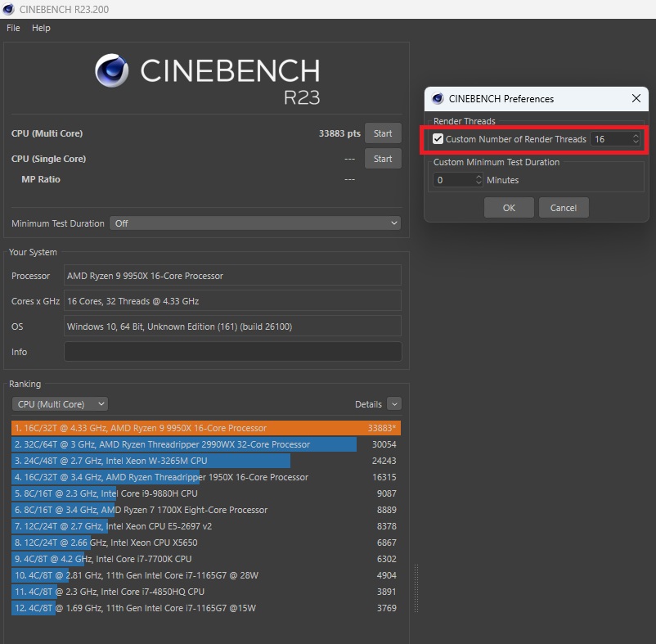Select the i7-1165G7 @15W ranking row

click(206, 608)
